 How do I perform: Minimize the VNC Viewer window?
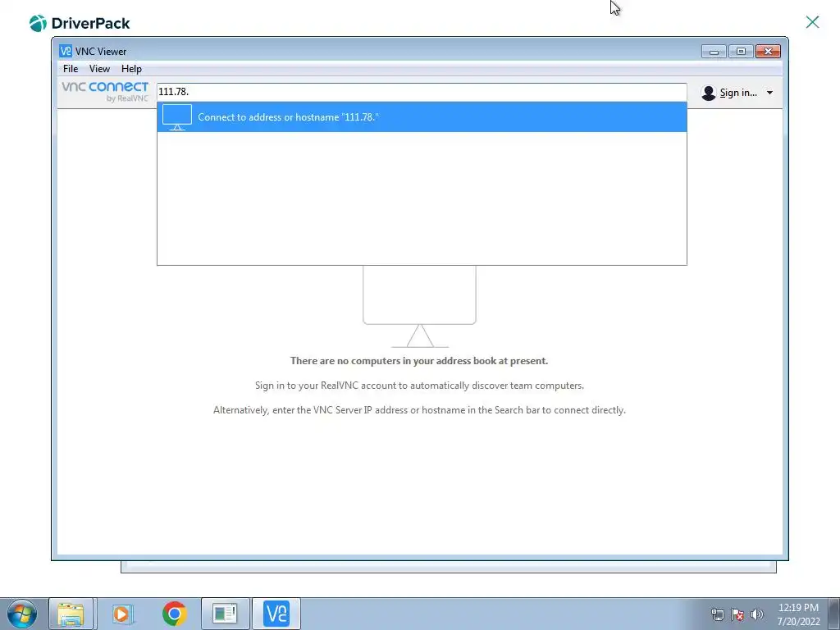(x=714, y=52)
